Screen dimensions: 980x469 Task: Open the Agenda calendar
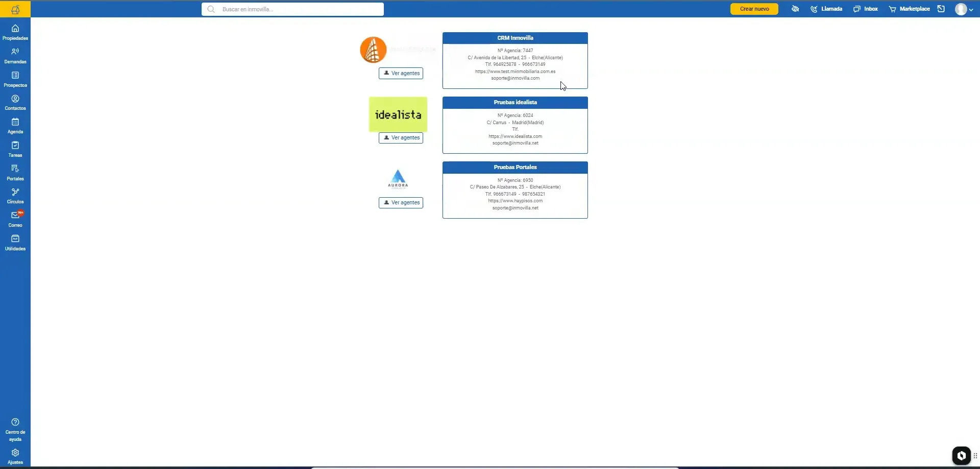point(15,126)
